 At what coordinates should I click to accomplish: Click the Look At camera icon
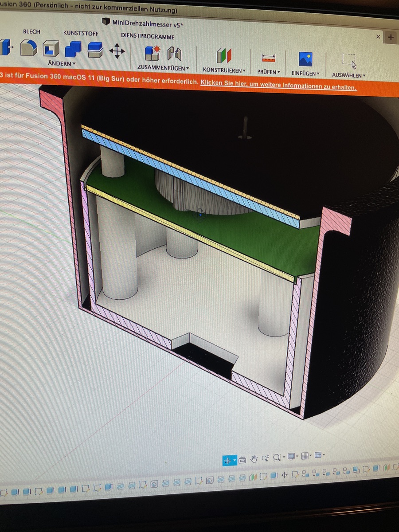[242, 460]
